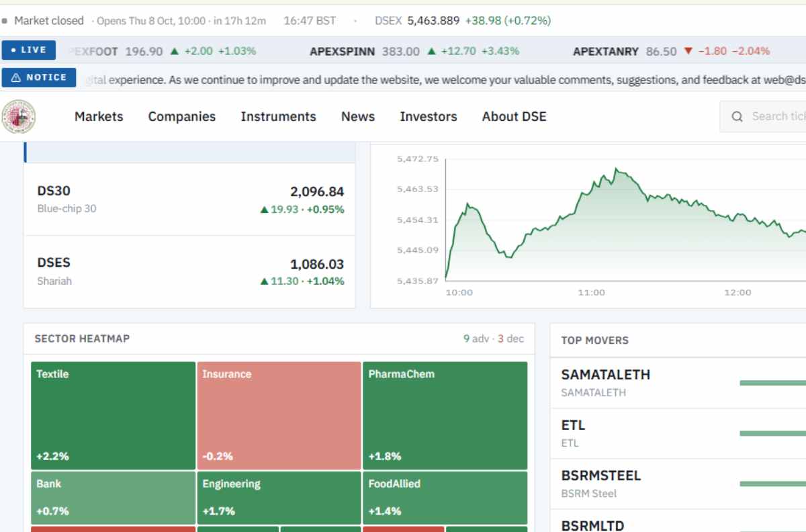Open SAMATALETH in Top Movers

point(678,383)
